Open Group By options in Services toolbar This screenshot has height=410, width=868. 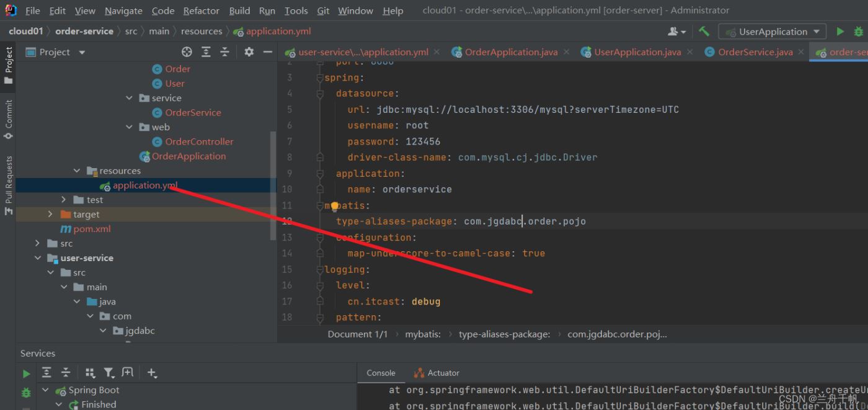(x=90, y=373)
